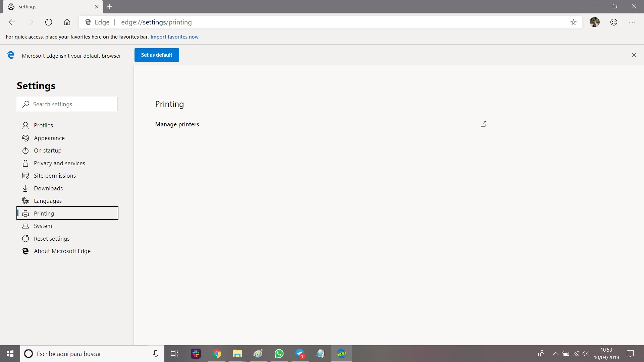Viewport: 644px width, 362px height.
Task: Open the profile avatar picture
Action: pos(594,22)
